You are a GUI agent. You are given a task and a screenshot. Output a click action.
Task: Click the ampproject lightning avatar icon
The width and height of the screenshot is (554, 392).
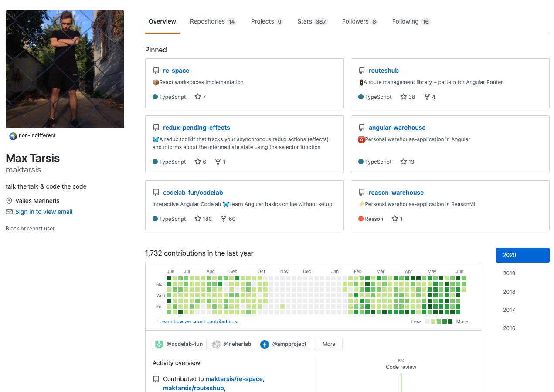click(x=265, y=344)
